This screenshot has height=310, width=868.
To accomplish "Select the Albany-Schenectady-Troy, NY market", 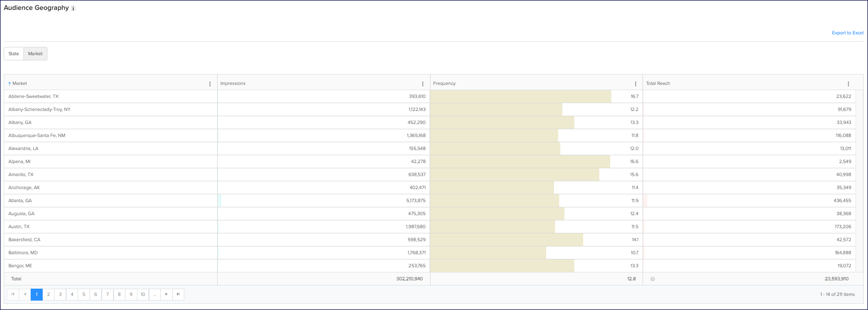I will pyautogui.click(x=39, y=109).
